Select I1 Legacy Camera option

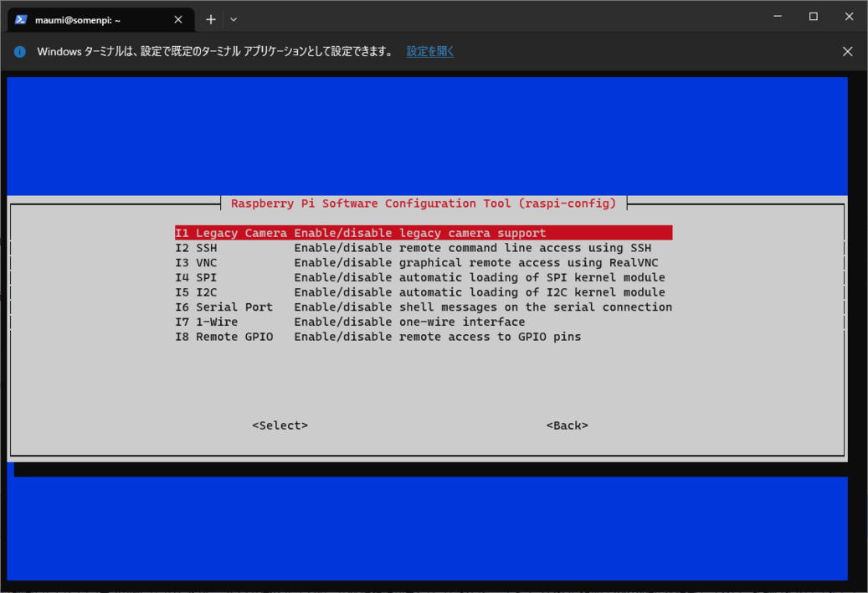[424, 233]
